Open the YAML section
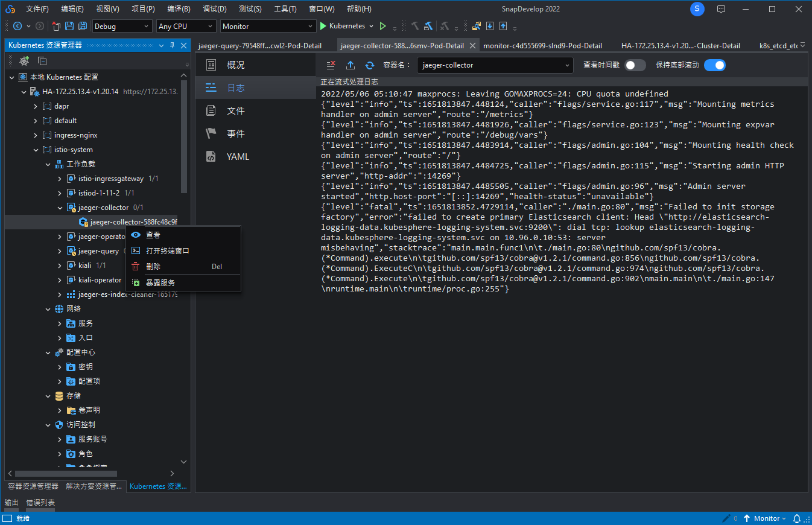This screenshot has width=812, height=525. click(256, 157)
